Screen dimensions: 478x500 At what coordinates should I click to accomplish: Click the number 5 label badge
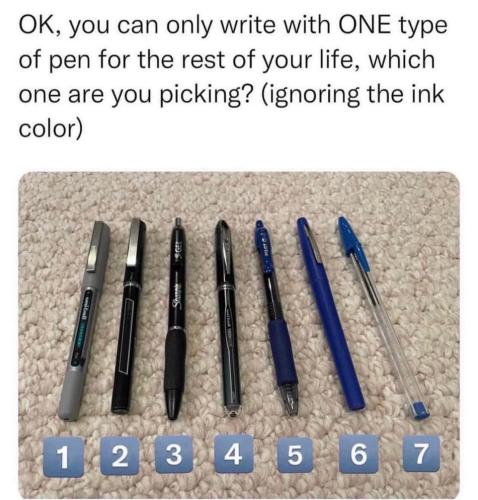[x=295, y=455]
